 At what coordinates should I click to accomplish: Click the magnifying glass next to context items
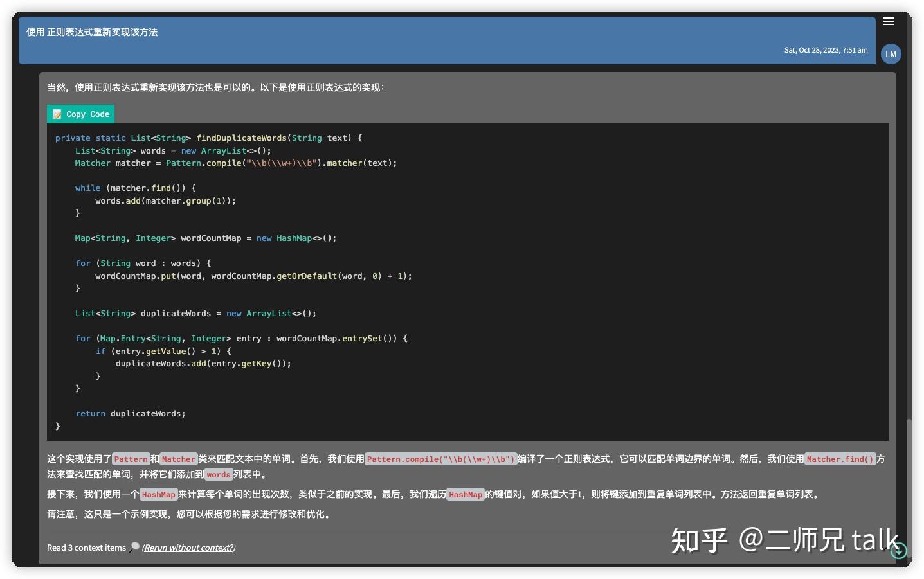(x=133, y=546)
